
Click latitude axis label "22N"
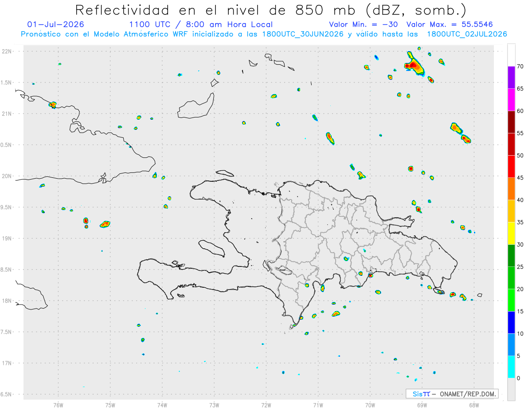[x=7, y=51]
